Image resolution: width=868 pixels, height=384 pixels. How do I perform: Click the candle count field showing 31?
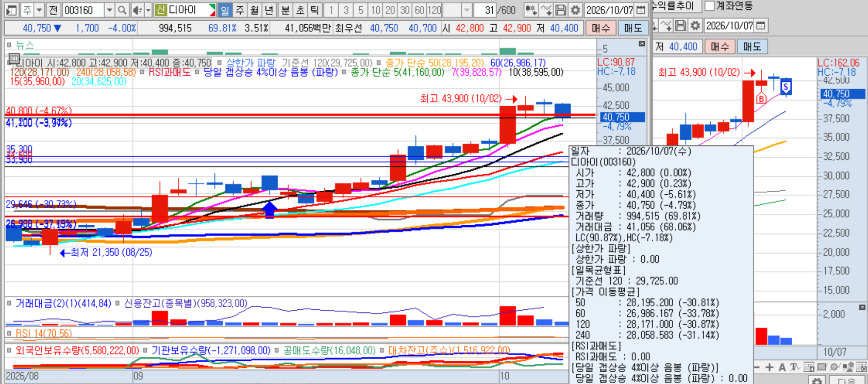pos(485,10)
